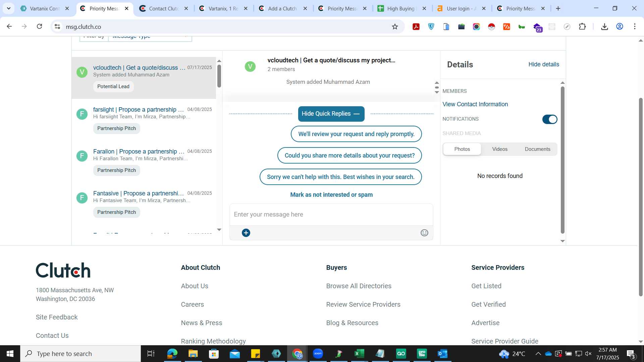Open Browse All Directories footer link
Viewport: 644px width, 362px height.
pyautogui.click(x=359, y=286)
